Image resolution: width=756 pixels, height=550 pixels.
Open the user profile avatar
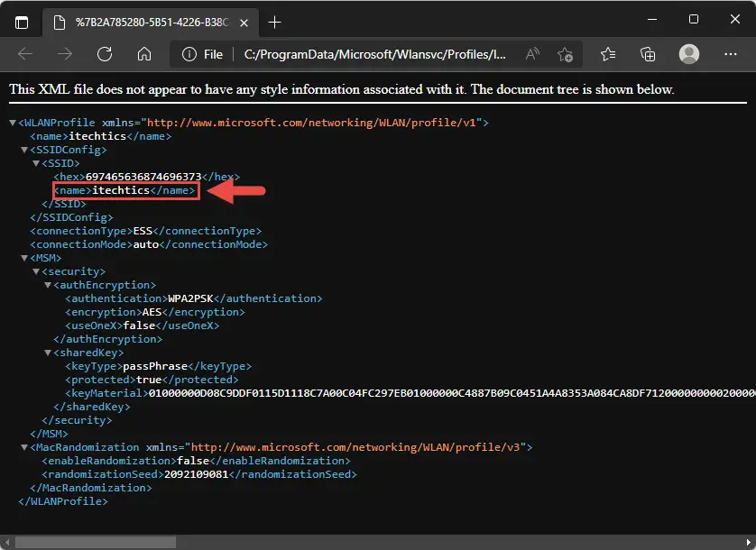(x=689, y=54)
